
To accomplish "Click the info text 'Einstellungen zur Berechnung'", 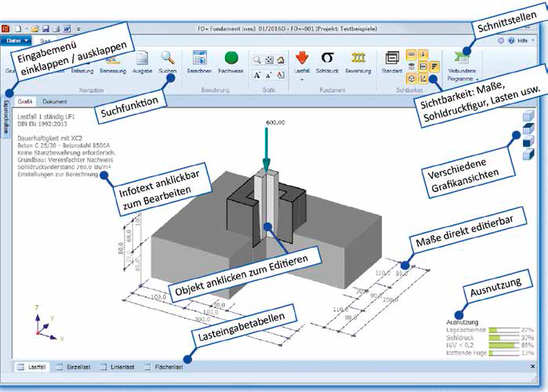I will 58,174.
